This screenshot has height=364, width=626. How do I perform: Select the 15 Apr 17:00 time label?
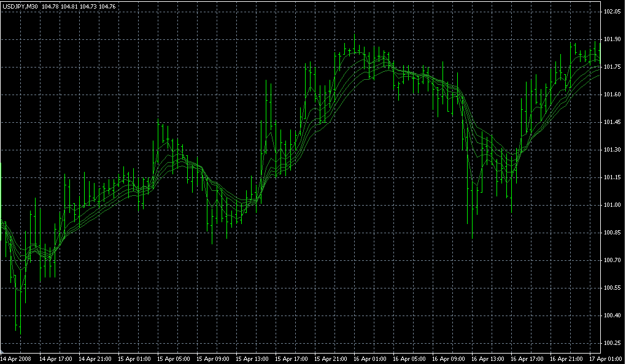point(292,359)
